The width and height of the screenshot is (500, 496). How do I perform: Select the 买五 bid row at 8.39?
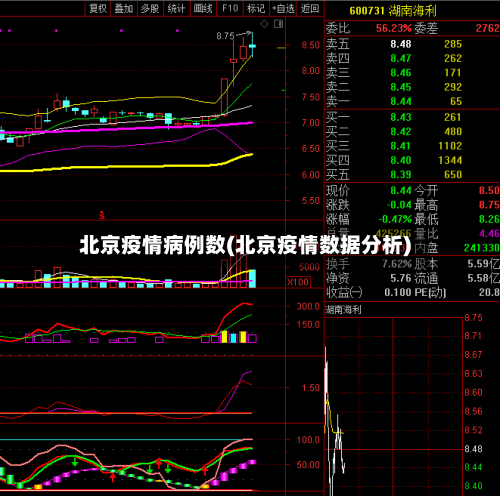tap(412, 175)
